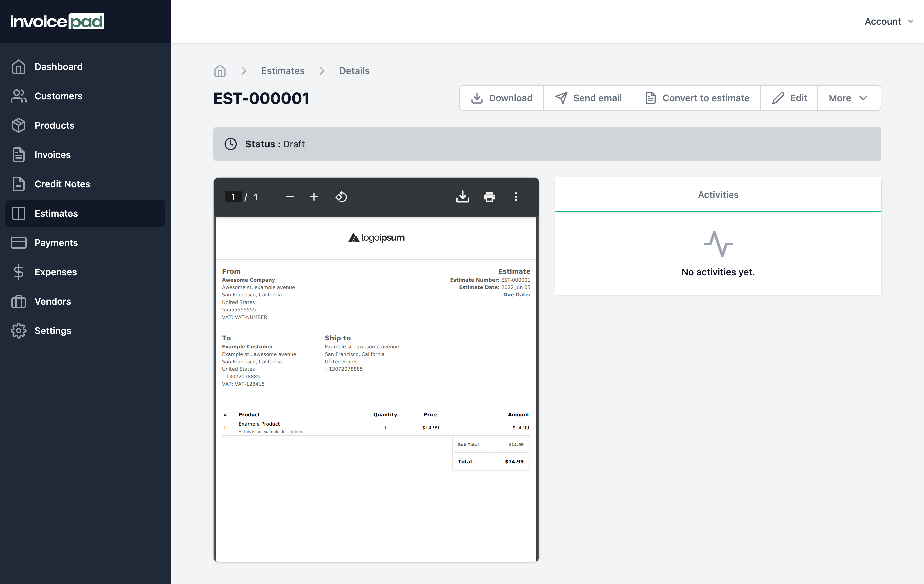Zoom out the PDF viewer
This screenshot has height=584, width=924.
click(x=290, y=197)
